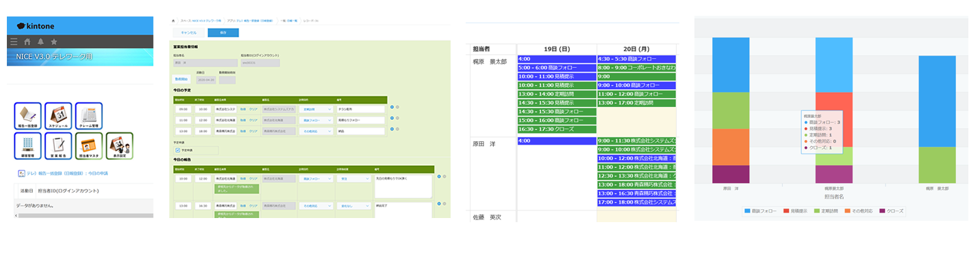Click 5:00 - 6:00 商談フォロー calendar event
The height and width of the screenshot is (253, 980).
click(x=557, y=68)
